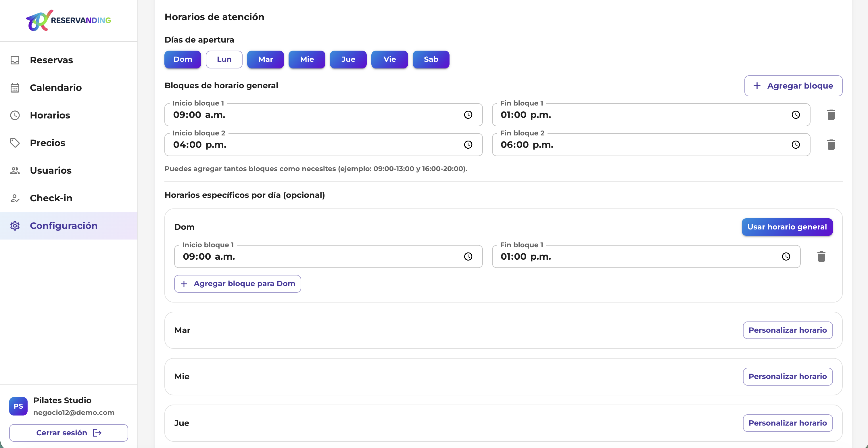Click Usar horario general for Dom
Screen dimensions: 868x448
(x=787, y=227)
